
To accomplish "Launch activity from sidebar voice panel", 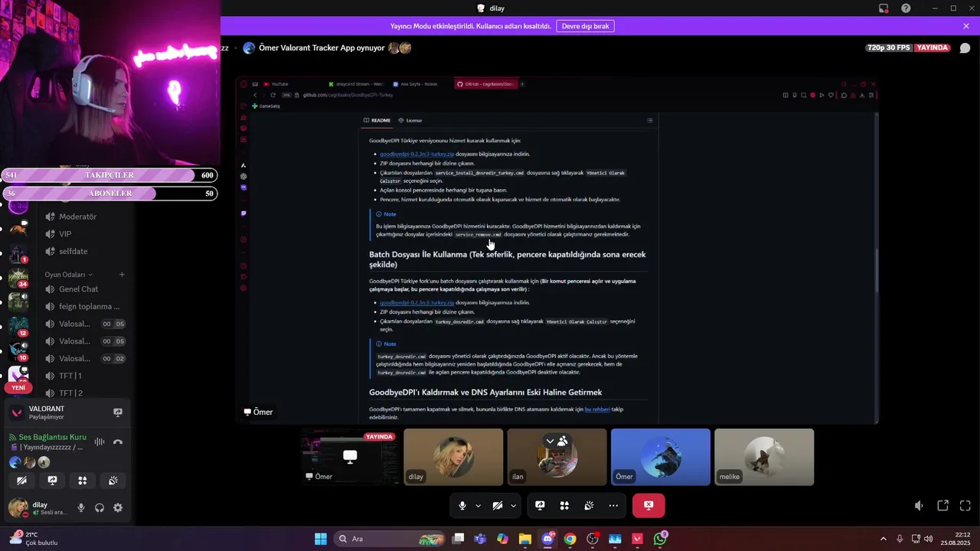I will [83, 481].
